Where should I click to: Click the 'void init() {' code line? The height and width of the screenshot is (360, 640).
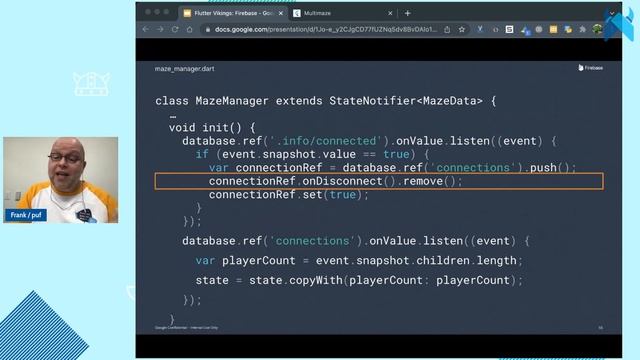tap(212, 128)
